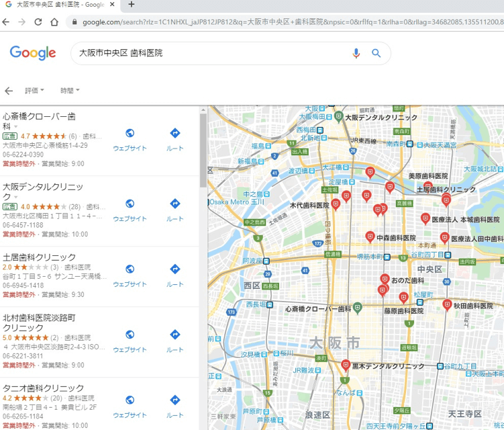Start voice search with microphone icon
The width and height of the screenshot is (504, 430).
356,53
